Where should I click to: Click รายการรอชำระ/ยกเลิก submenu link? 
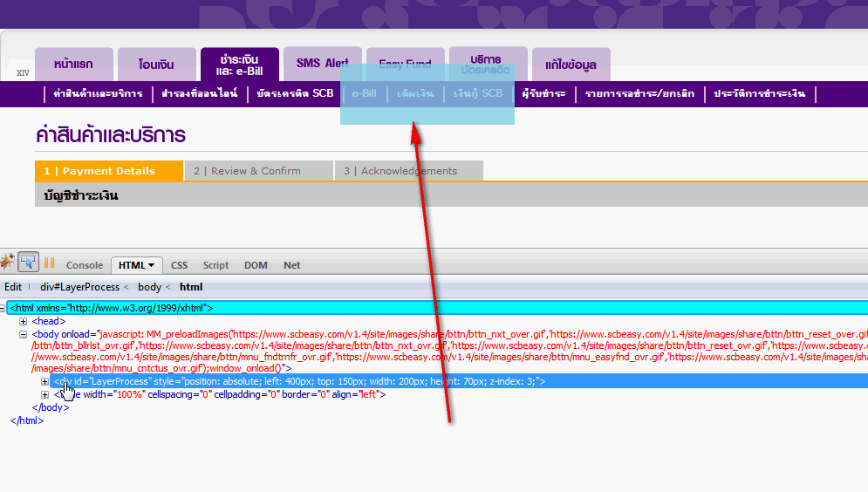(x=639, y=93)
